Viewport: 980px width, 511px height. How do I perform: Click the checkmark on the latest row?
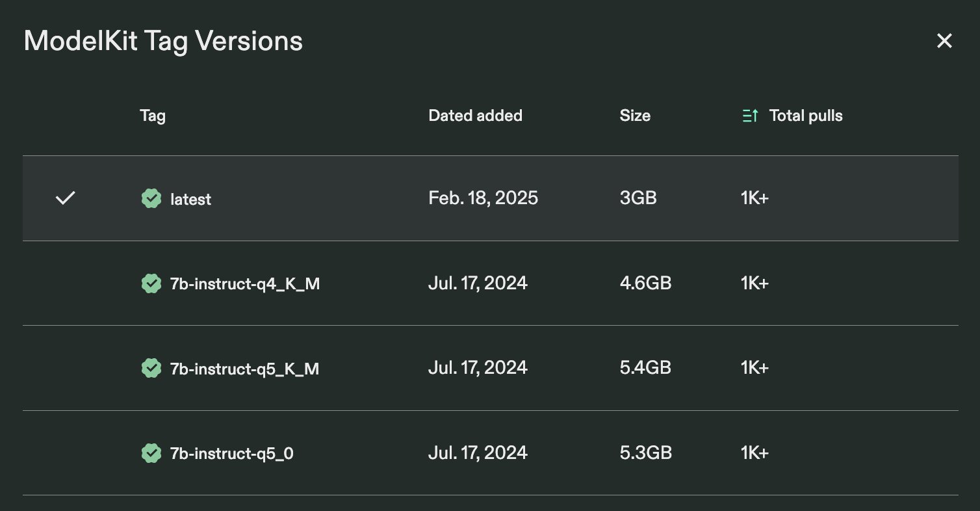point(65,198)
